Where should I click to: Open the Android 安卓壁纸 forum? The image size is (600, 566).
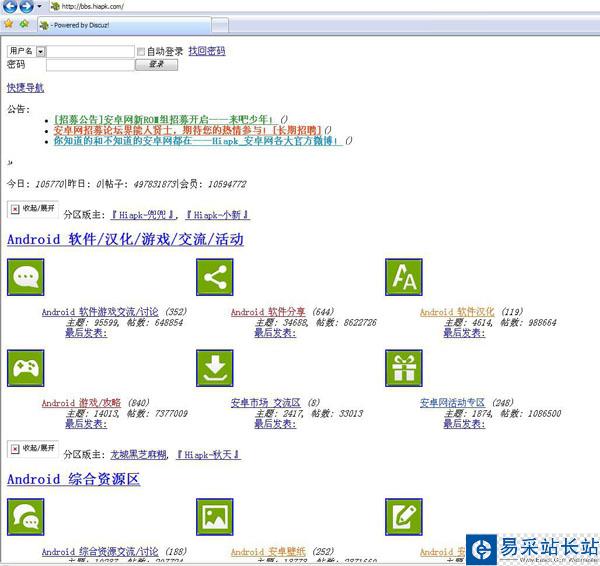(268, 552)
